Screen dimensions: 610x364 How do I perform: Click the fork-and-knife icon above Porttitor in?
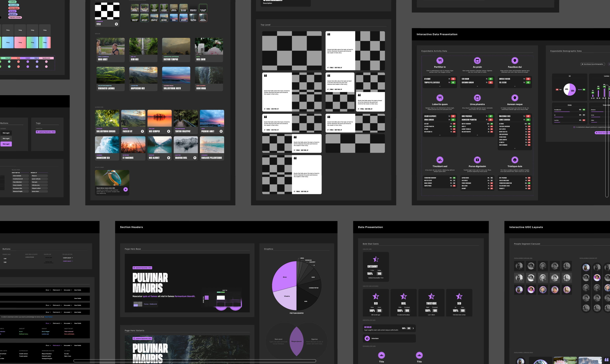click(x=440, y=60)
